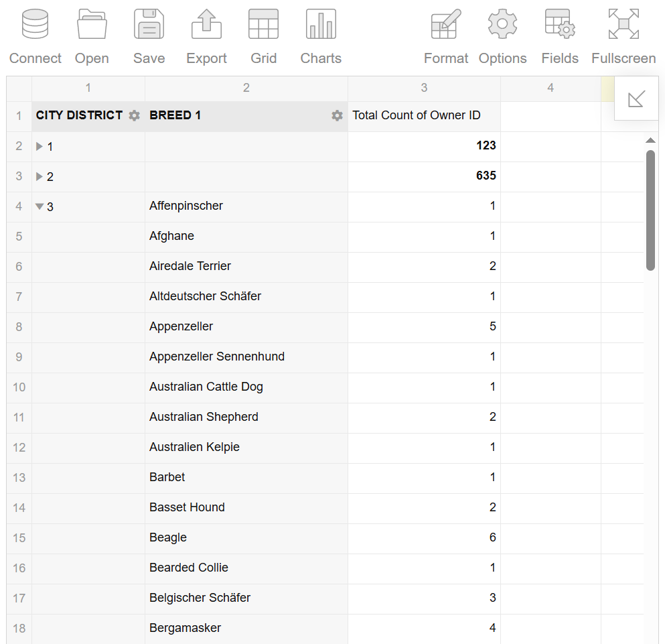This screenshot has width=665, height=644.
Task: Select Total Count of Owner ID header
Action: [x=424, y=117]
